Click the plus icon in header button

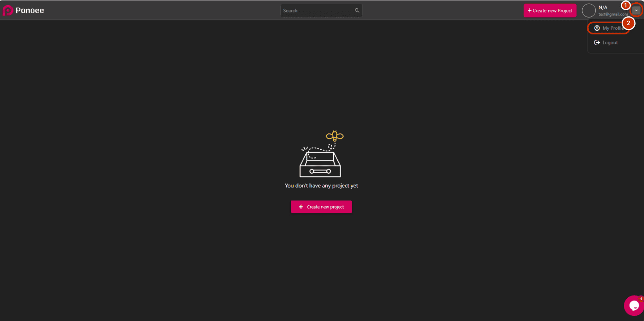tap(529, 10)
